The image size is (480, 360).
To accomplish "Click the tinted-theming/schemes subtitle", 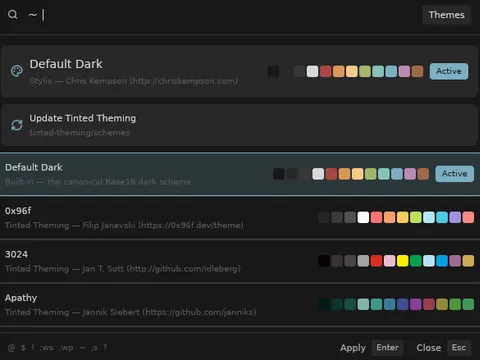I will [x=79, y=133].
